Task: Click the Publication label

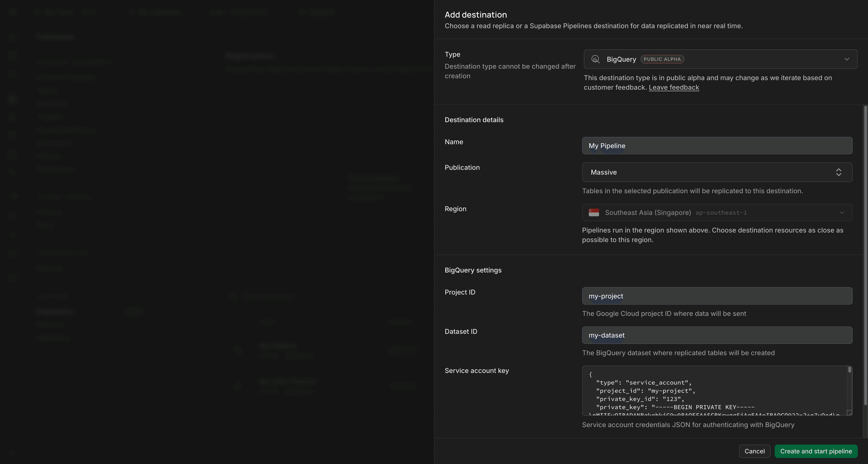Action: tap(462, 167)
